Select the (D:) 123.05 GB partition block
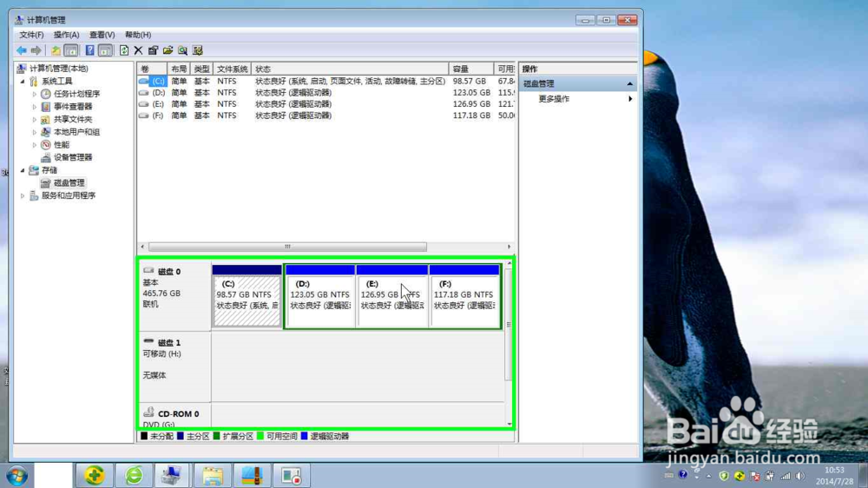This screenshot has width=868, height=488. tap(320, 296)
